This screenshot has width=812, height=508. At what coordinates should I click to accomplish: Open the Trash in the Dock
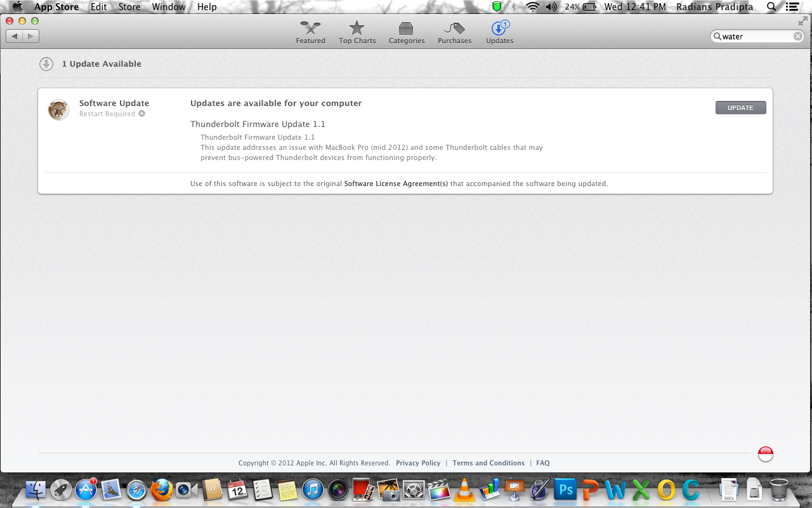pos(779,490)
